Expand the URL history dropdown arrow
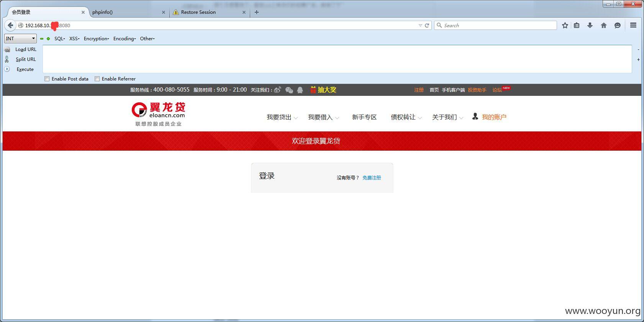644x322 pixels. pos(420,25)
